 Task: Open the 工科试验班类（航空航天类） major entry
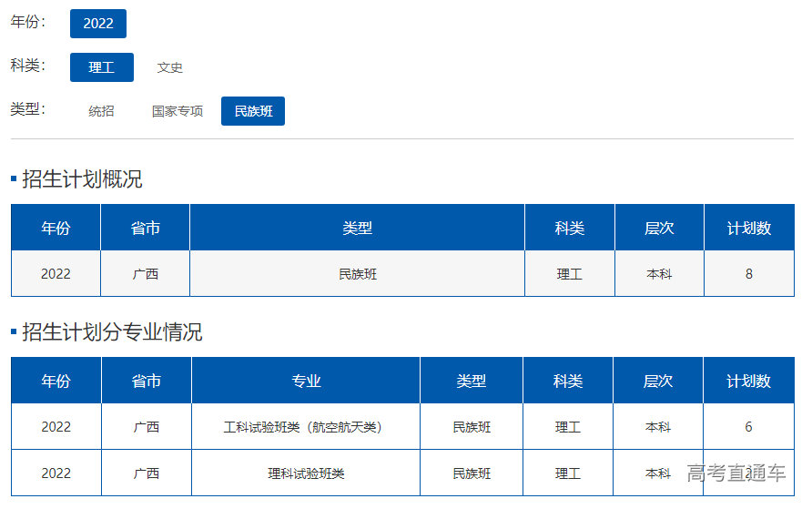[305, 427]
